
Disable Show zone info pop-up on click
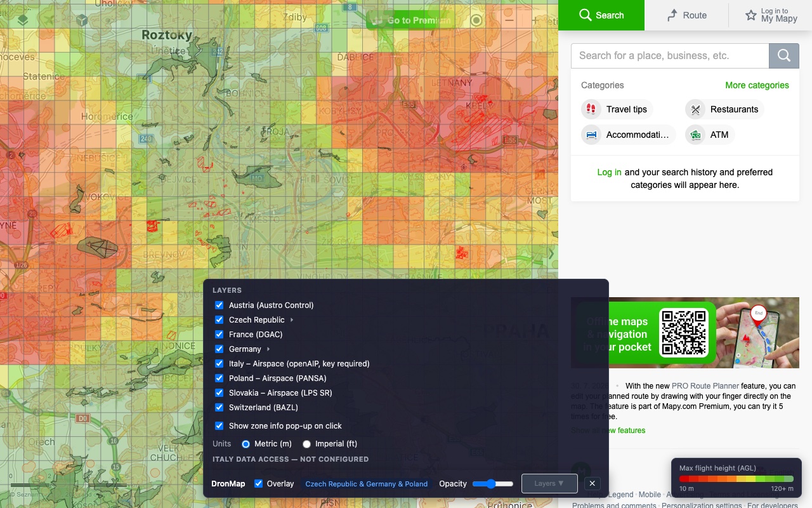point(219,426)
